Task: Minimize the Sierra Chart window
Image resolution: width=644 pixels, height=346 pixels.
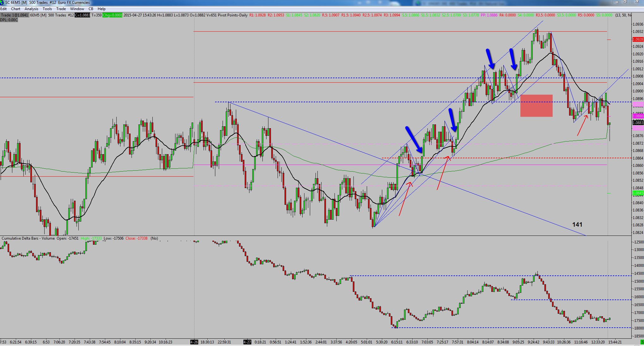Action: point(617,2)
